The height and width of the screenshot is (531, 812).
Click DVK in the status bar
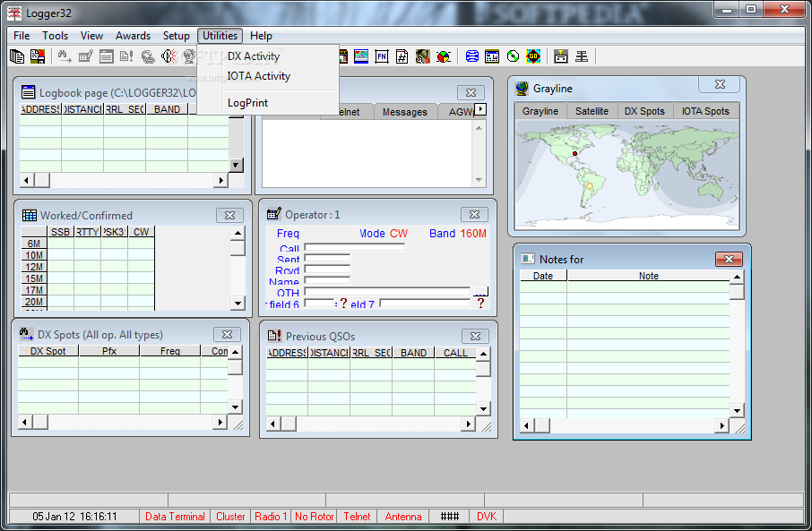pos(487,517)
